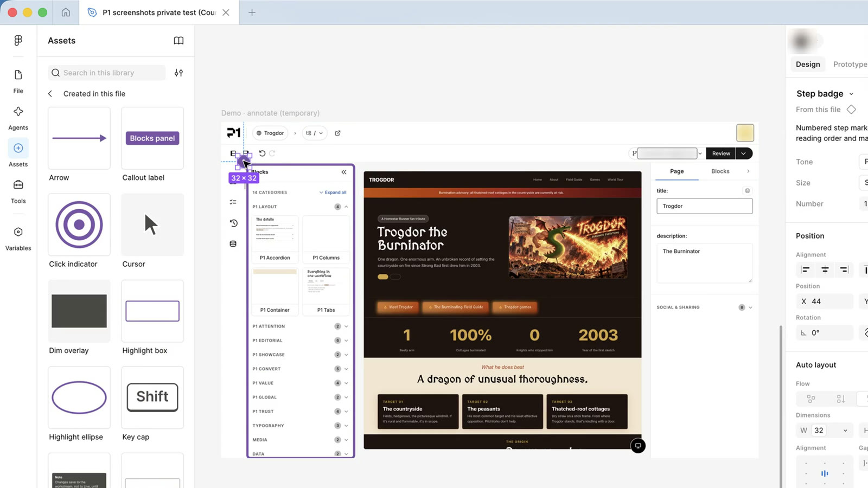Switch to the Prototype tab
This screenshot has height=488, width=868.
(850, 64)
